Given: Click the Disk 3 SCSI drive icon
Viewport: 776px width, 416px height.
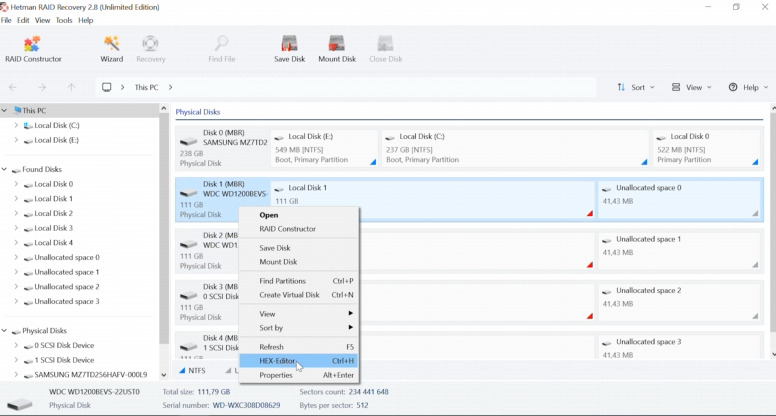Looking at the screenshot, I should (189, 296).
